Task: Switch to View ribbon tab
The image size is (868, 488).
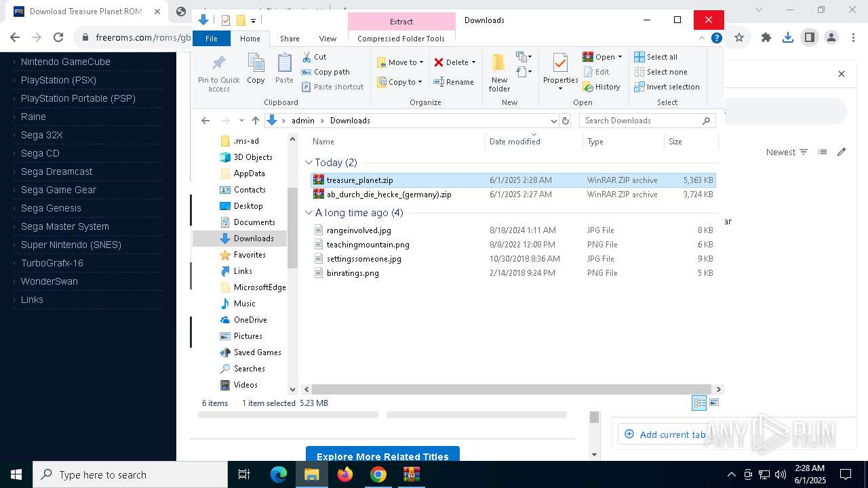Action: [328, 39]
